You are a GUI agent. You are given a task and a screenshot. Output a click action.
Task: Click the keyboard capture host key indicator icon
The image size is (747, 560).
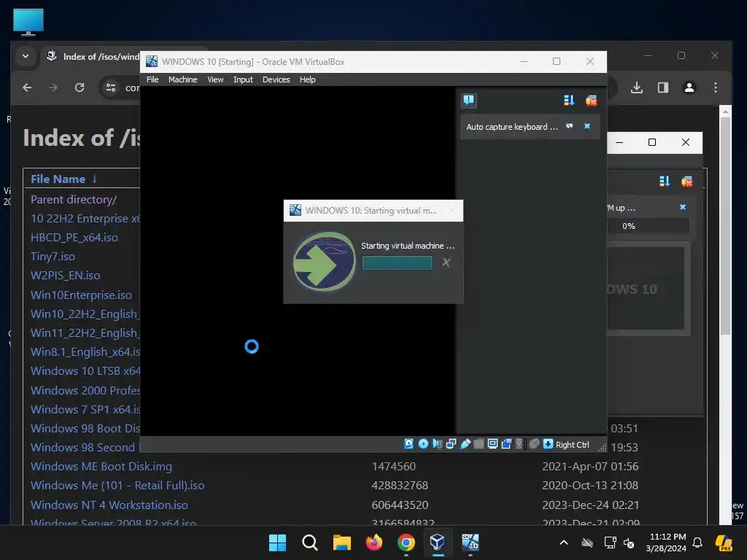pyautogui.click(x=548, y=444)
